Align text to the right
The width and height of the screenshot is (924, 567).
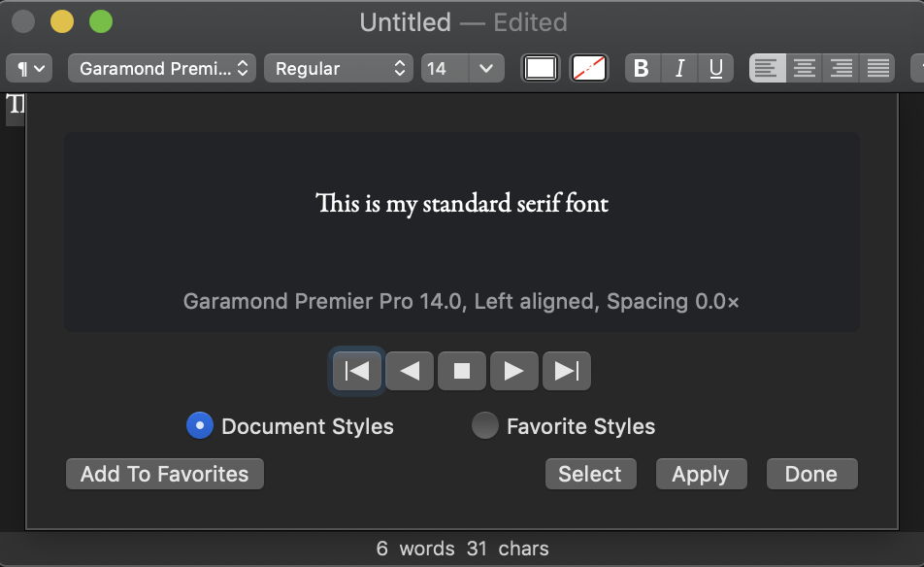(841, 68)
